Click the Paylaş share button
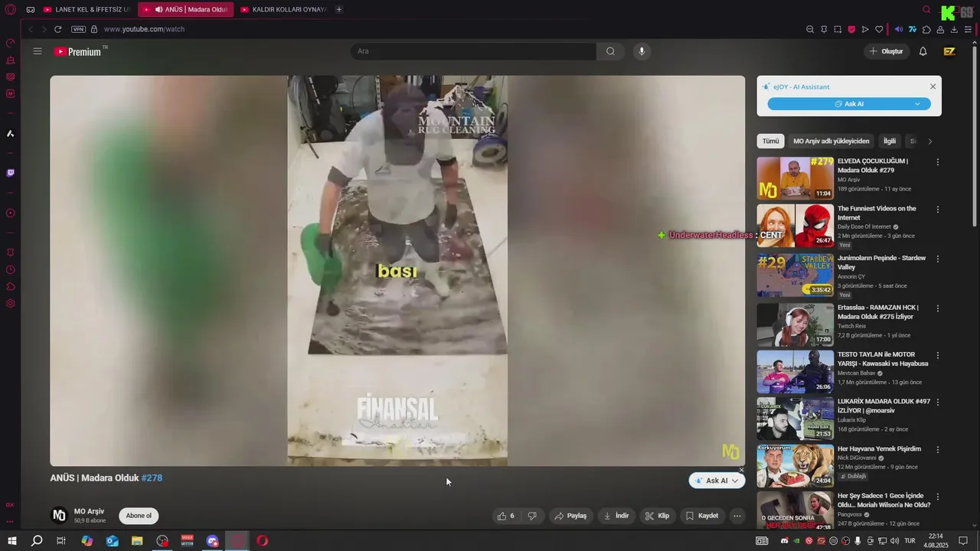 tap(570, 516)
